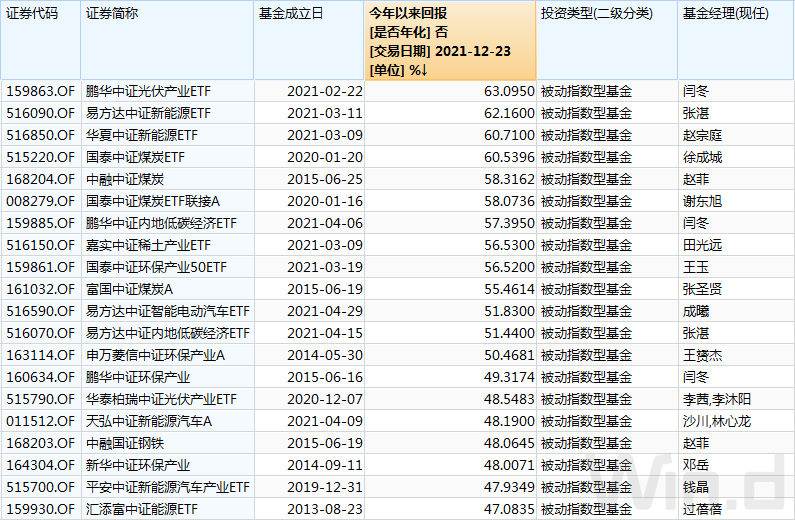
Task: Select code 161032.OF
Action: (x=41, y=289)
